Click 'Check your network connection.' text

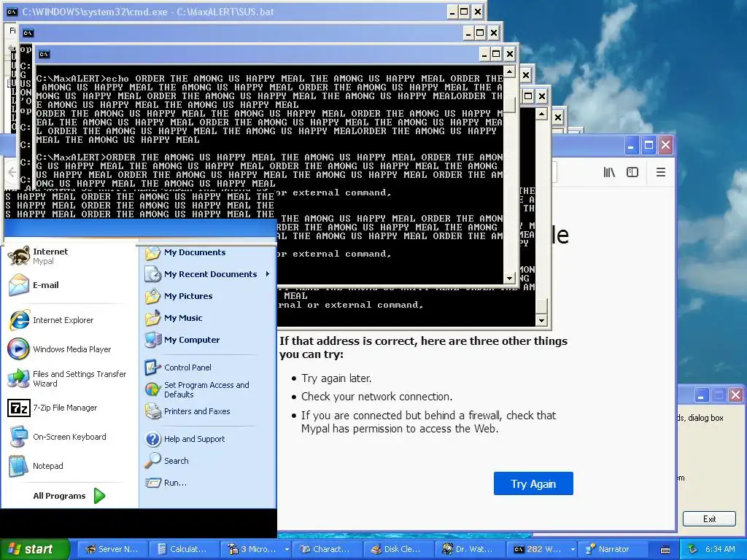pyautogui.click(x=377, y=397)
